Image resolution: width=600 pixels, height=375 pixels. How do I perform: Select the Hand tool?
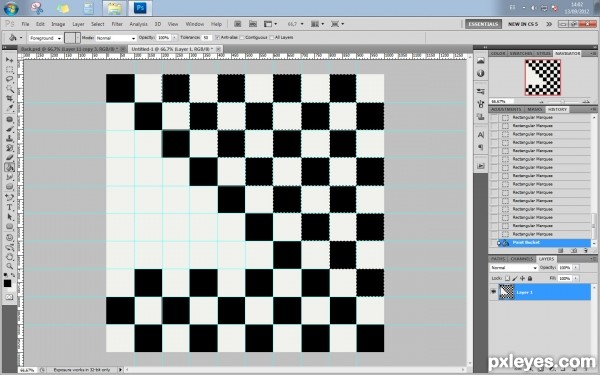9,257
